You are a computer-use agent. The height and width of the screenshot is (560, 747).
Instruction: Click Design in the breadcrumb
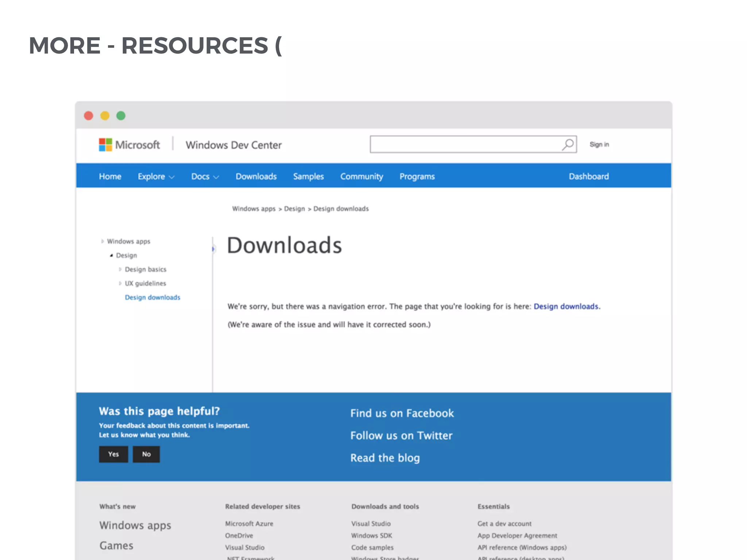click(294, 209)
